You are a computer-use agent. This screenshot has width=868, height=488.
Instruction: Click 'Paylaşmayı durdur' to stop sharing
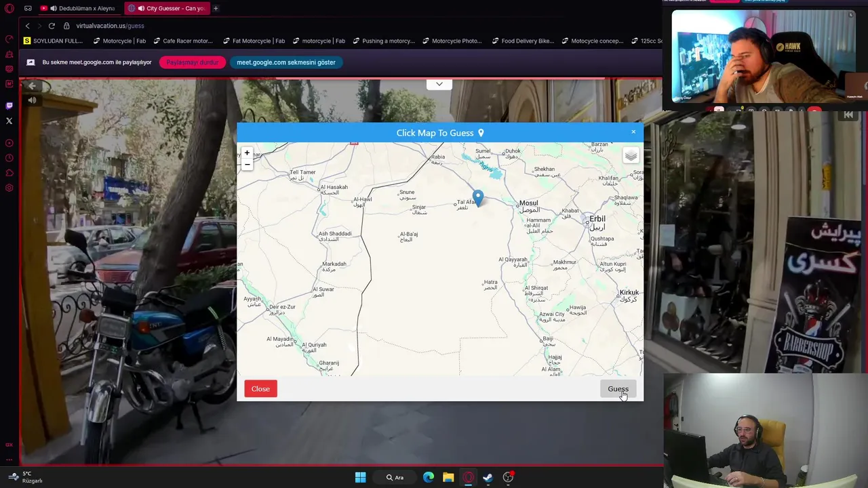[193, 62]
